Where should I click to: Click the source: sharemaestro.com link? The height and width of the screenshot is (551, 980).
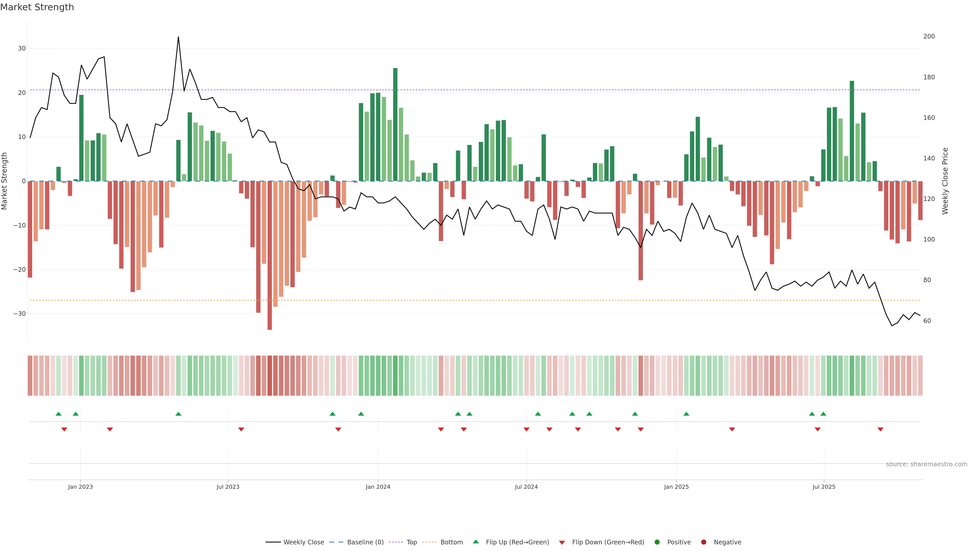(926, 464)
